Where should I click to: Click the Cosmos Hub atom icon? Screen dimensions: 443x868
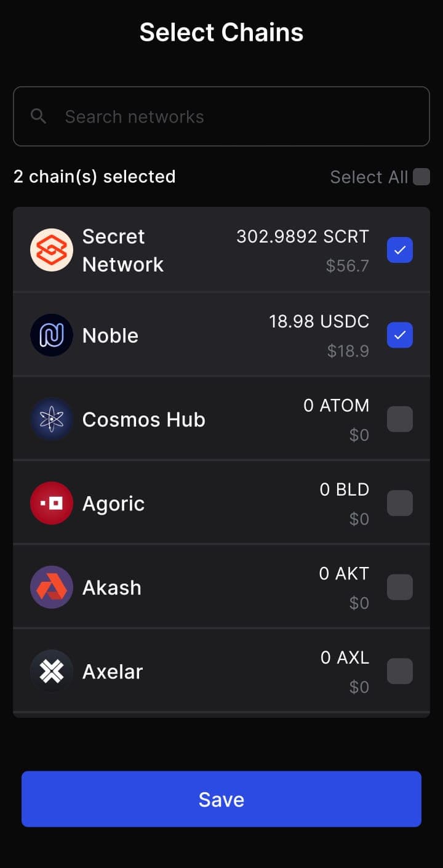point(52,419)
